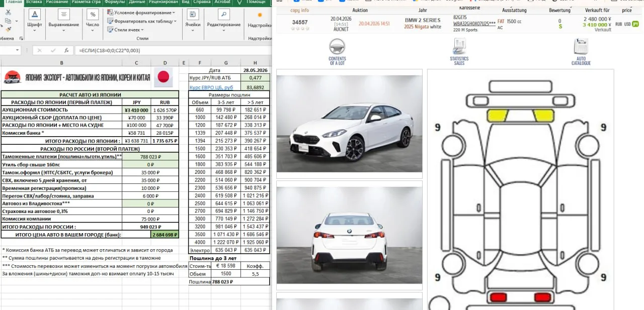
Task: Click the copy info link
Action: [x=300, y=10]
